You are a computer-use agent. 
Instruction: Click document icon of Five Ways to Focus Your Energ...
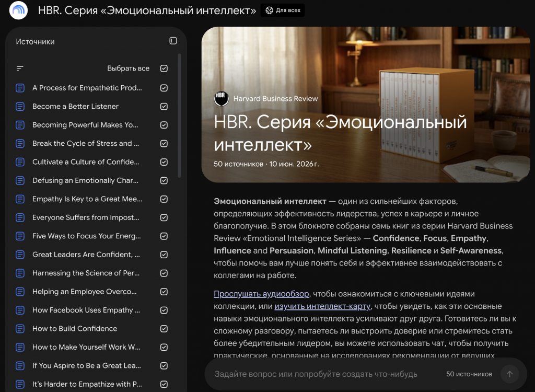coord(20,236)
